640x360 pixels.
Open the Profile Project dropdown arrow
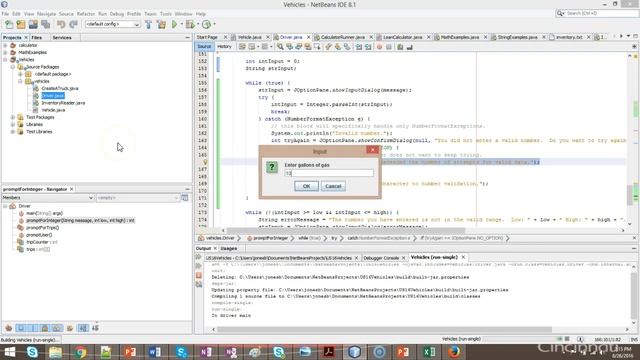click(x=214, y=24)
